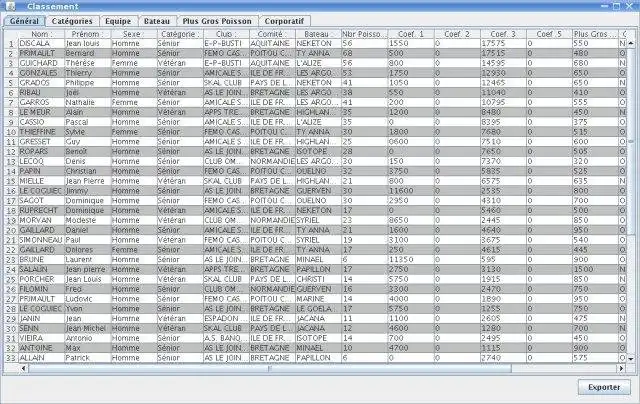Switch to the Général tab

click(x=24, y=21)
